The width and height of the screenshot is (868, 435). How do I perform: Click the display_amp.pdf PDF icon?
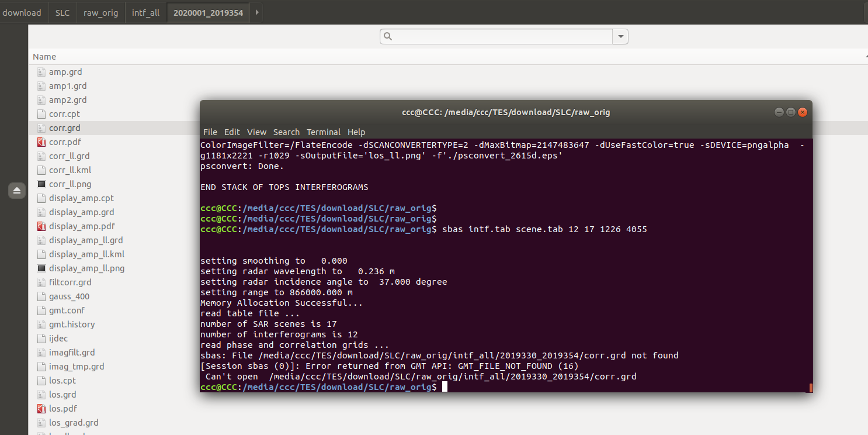41,226
